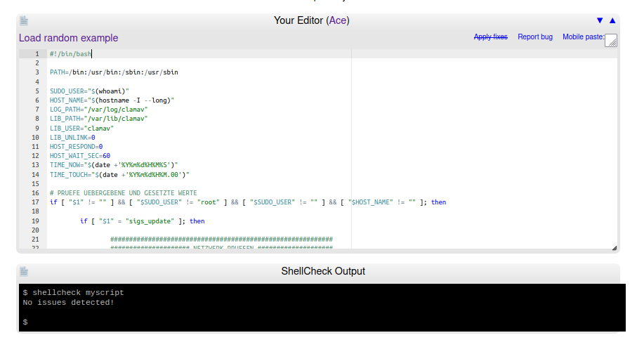Screen dimensions: 644x354
Task: Click the #!/bin/bash shebang line
Action: click(71, 54)
